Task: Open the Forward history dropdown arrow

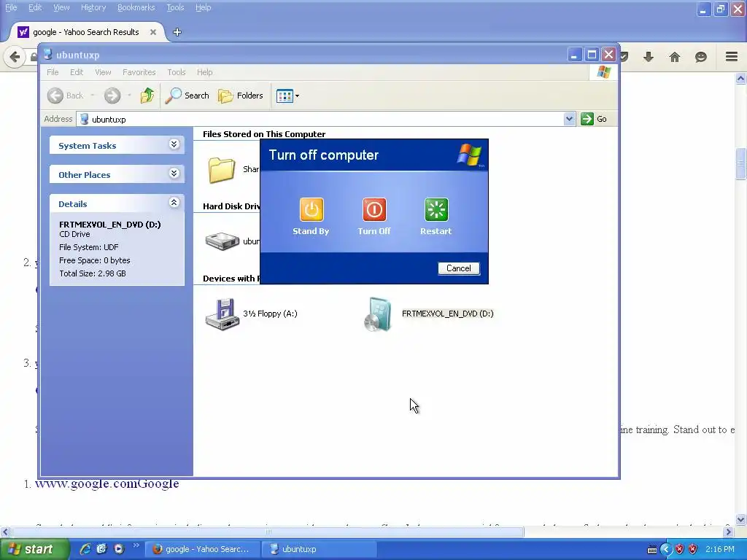Action: (129, 96)
